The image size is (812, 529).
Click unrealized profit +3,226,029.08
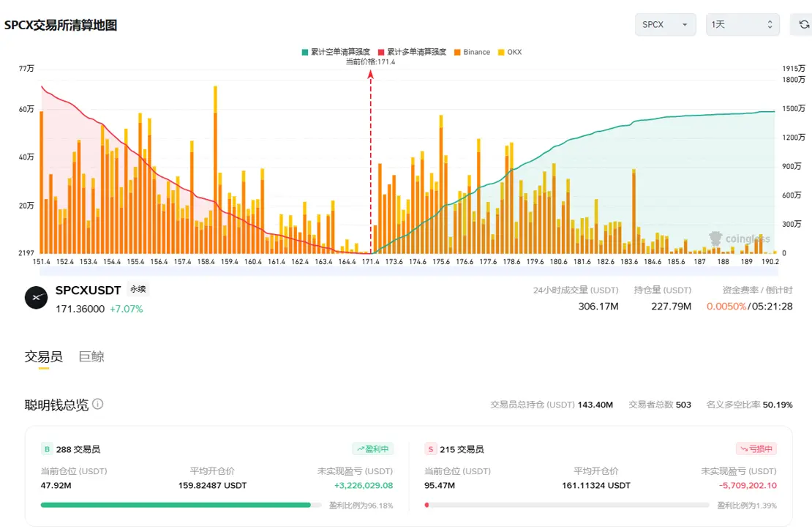click(364, 486)
